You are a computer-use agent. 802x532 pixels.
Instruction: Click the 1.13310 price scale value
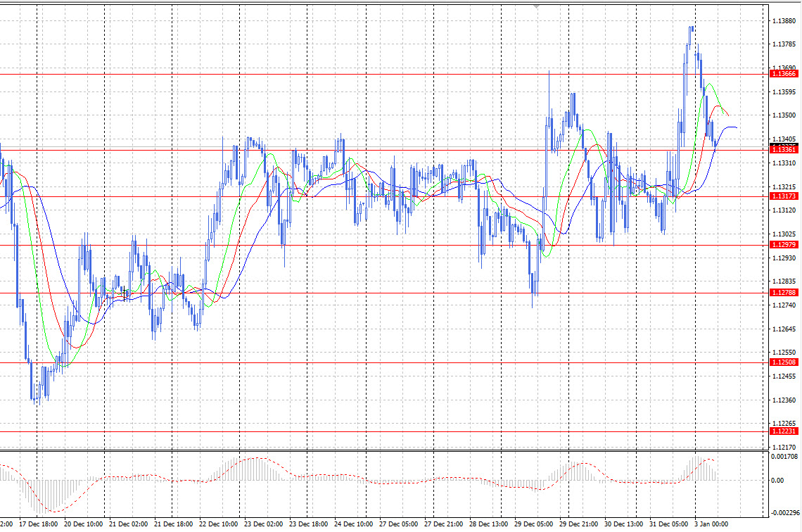784,163
